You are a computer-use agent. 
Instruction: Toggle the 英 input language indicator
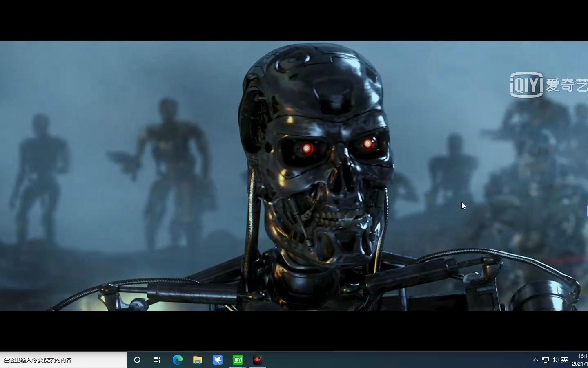point(564,360)
